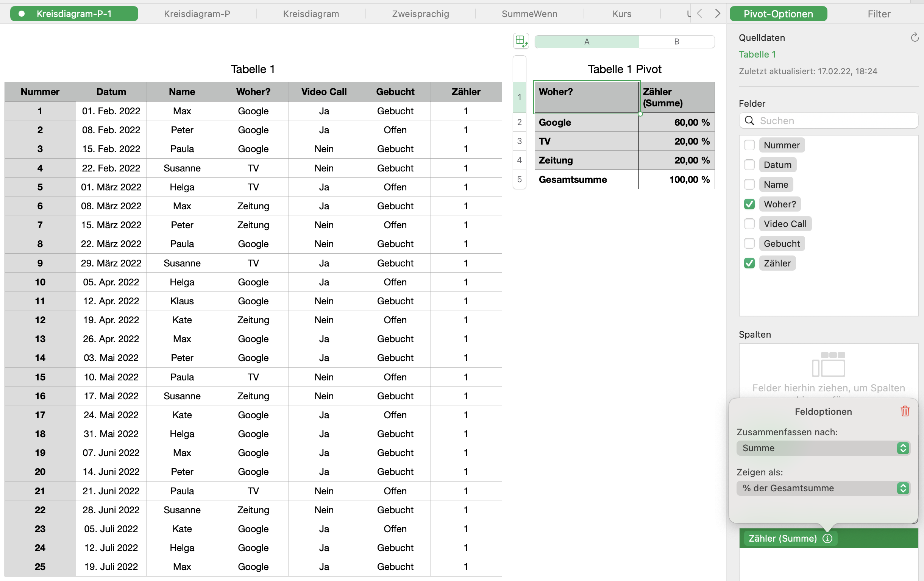Image resolution: width=924 pixels, height=581 pixels.
Task: Select column A header of pivot table
Action: (586, 41)
